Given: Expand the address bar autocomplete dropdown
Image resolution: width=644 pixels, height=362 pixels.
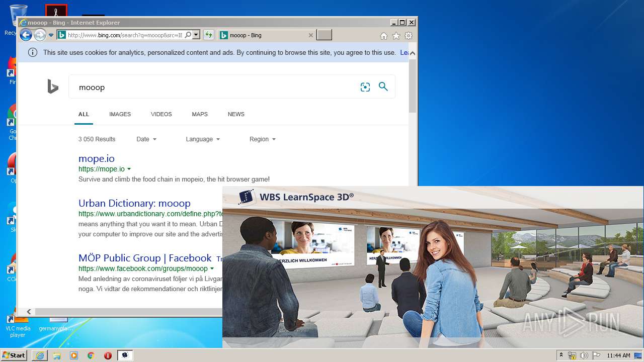Looking at the screenshot, I should pos(196,35).
